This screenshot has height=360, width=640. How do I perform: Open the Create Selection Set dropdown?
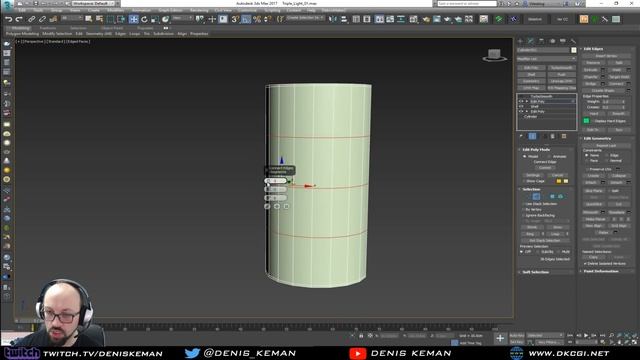click(305, 18)
